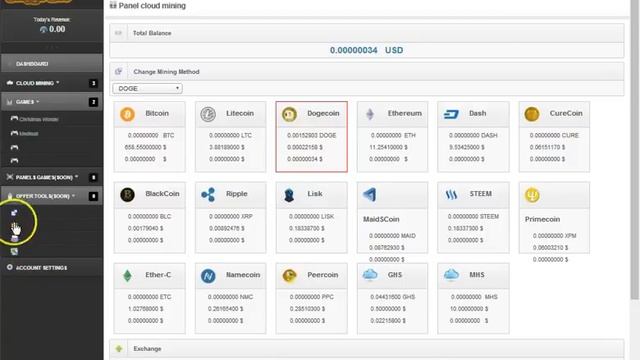Click the last Offer Tools sub-item icon

14,251
